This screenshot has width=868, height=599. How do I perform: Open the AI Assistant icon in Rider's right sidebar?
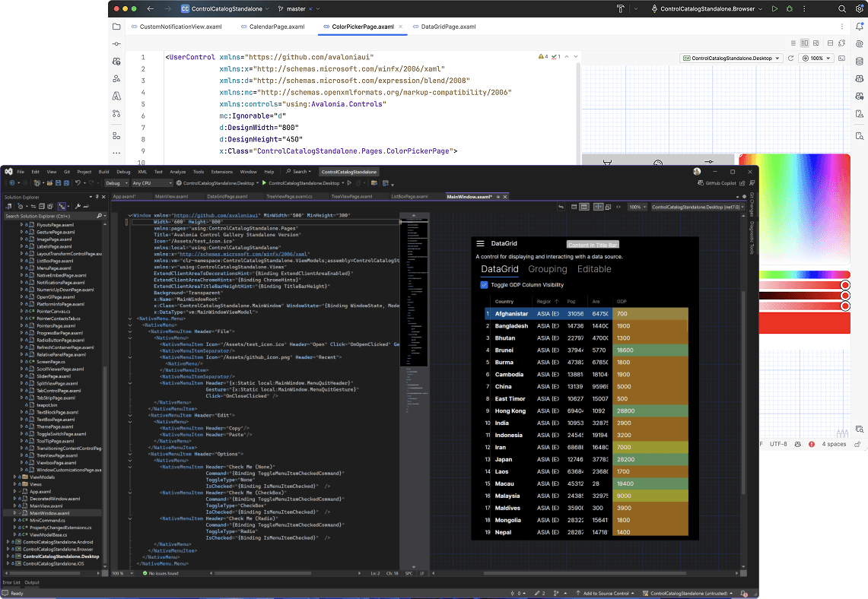(860, 43)
